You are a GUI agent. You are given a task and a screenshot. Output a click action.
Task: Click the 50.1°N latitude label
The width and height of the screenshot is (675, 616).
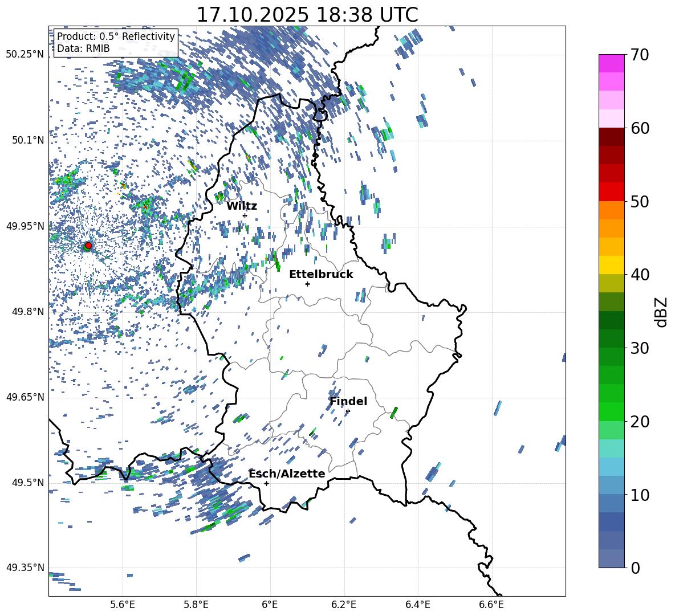pos(28,140)
